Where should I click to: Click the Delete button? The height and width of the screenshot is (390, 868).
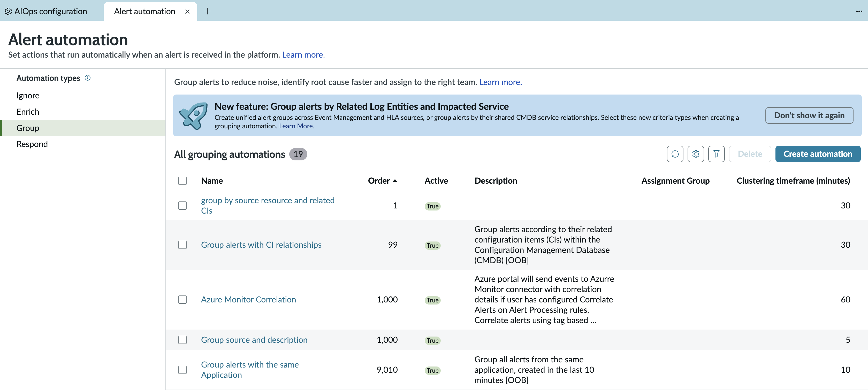(x=750, y=154)
